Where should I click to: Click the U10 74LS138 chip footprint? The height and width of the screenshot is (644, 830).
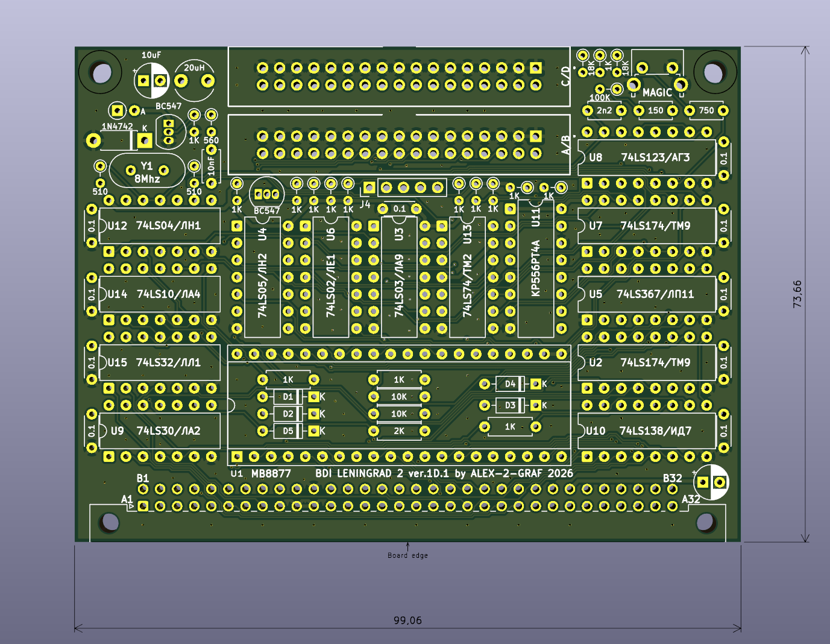click(646, 431)
